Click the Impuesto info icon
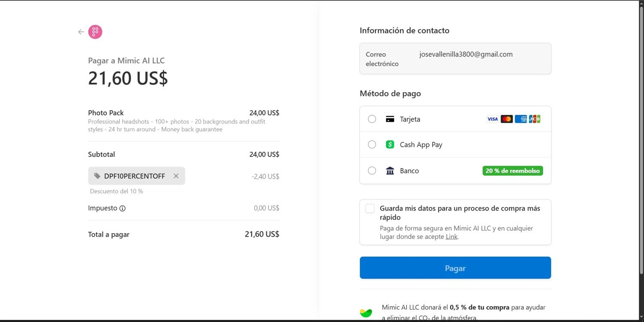 (122, 208)
